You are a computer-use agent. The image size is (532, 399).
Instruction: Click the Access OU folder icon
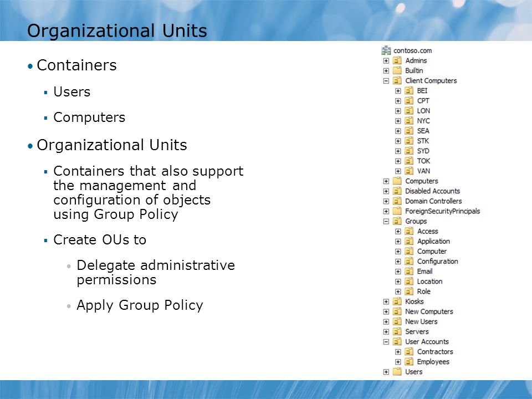409,232
